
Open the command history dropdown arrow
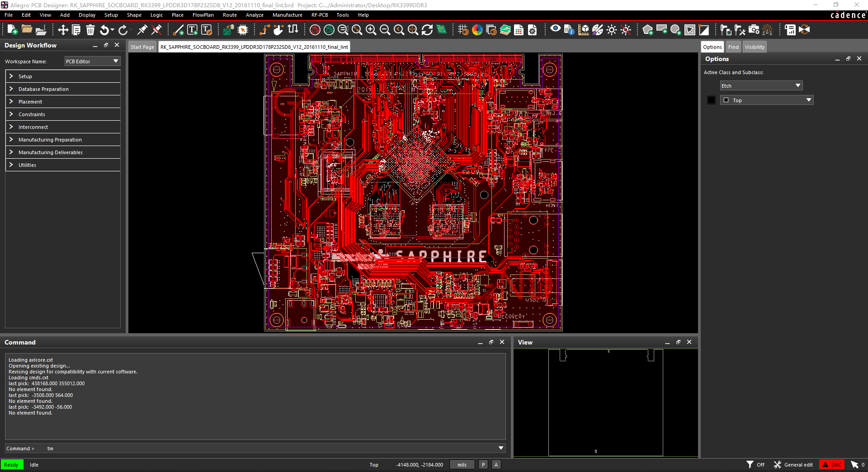pyautogui.click(x=500, y=448)
